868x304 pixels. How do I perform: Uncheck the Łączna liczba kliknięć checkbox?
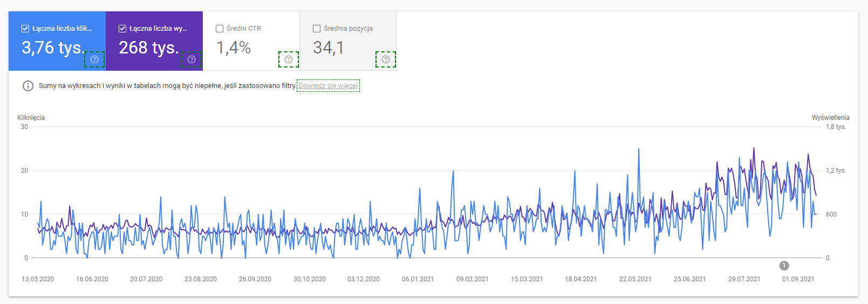[x=25, y=29]
